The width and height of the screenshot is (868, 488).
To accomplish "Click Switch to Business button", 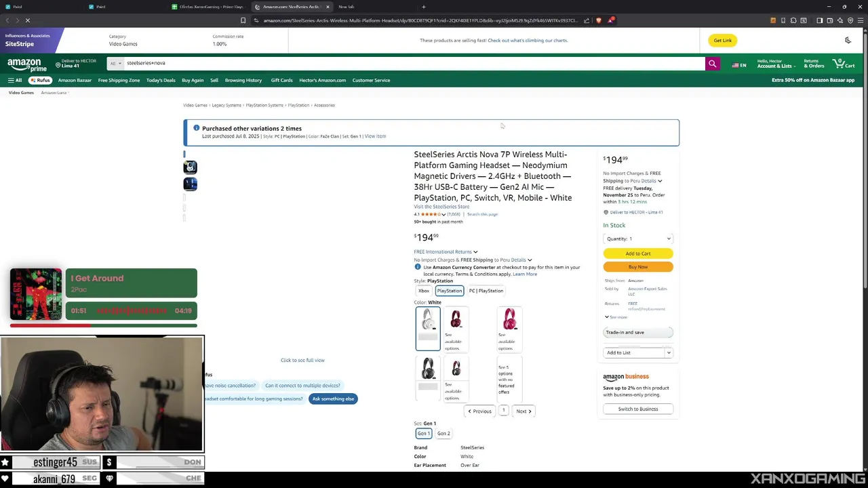I will pos(638,409).
